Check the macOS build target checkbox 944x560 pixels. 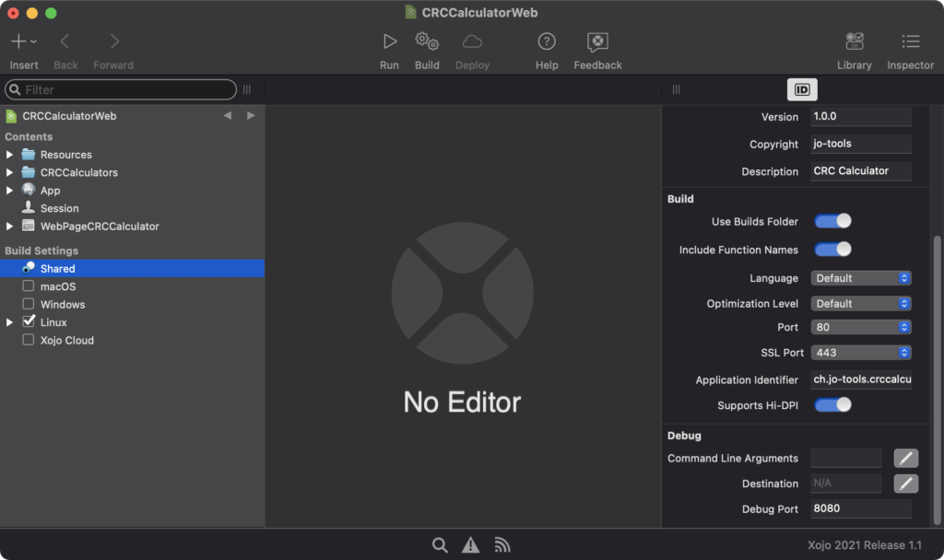pos(29,286)
